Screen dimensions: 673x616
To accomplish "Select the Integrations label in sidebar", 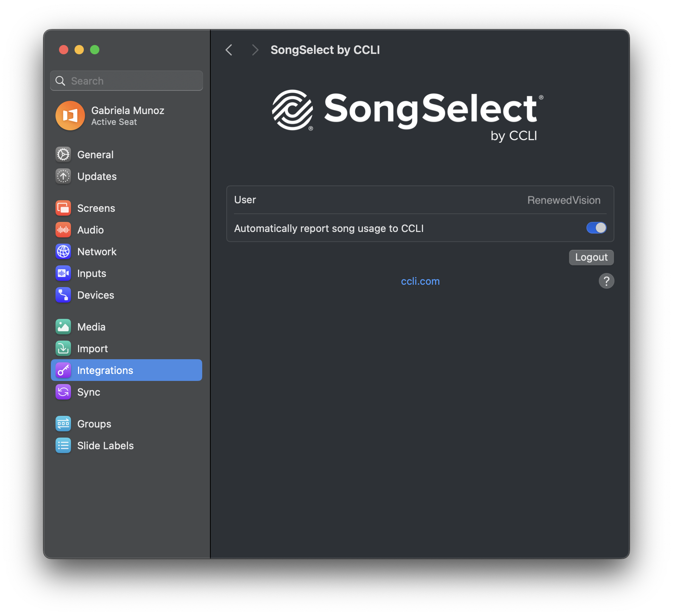I will (x=105, y=370).
